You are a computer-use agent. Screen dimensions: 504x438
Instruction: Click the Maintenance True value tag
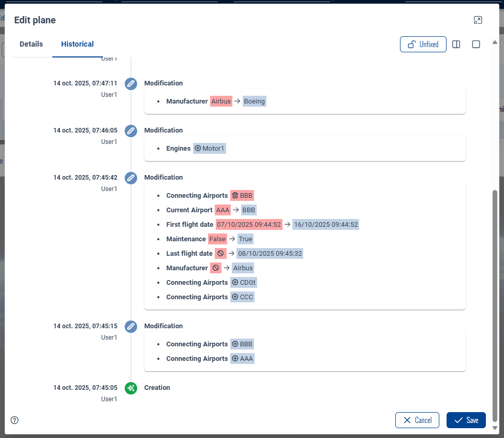(245, 239)
